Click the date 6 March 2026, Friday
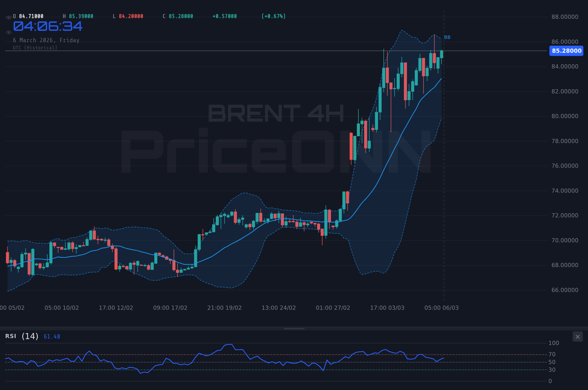This screenshot has width=588, height=390. coord(46,40)
